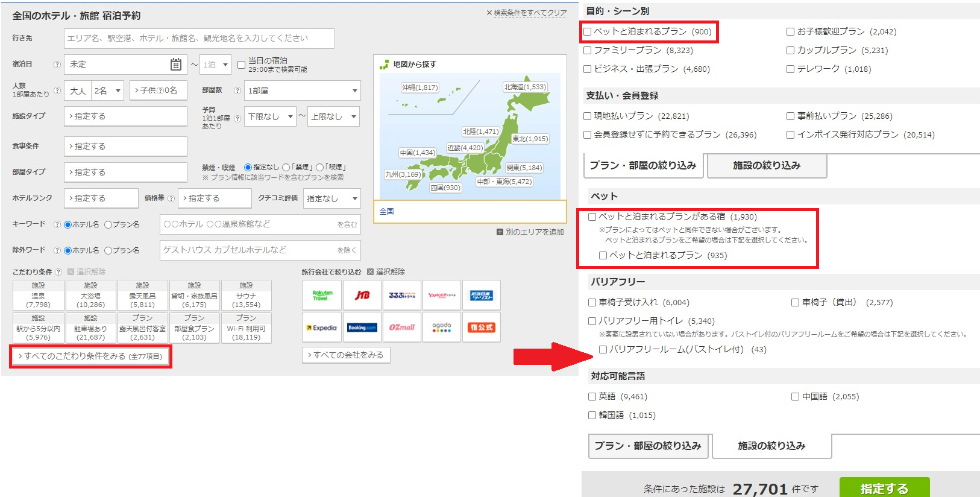The width and height of the screenshot is (980, 497).
Task: Select the 「禁煙」 radio button
Action: click(286, 168)
